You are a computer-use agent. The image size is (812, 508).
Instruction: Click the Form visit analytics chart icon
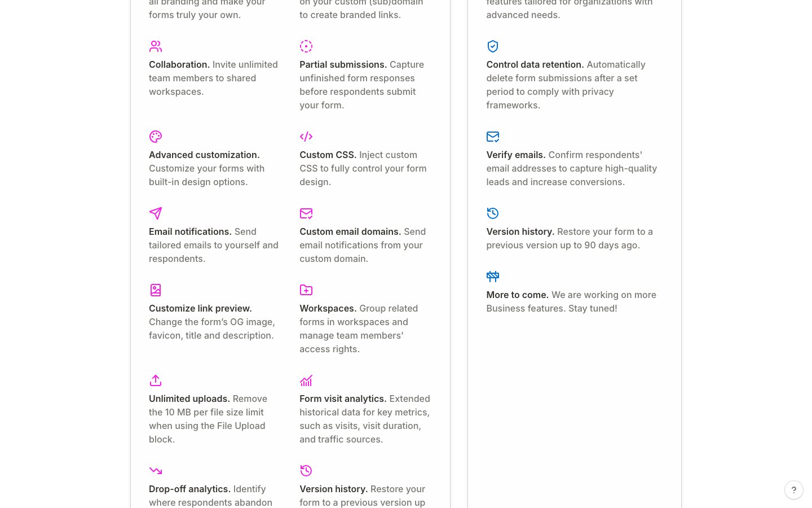pos(306,380)
